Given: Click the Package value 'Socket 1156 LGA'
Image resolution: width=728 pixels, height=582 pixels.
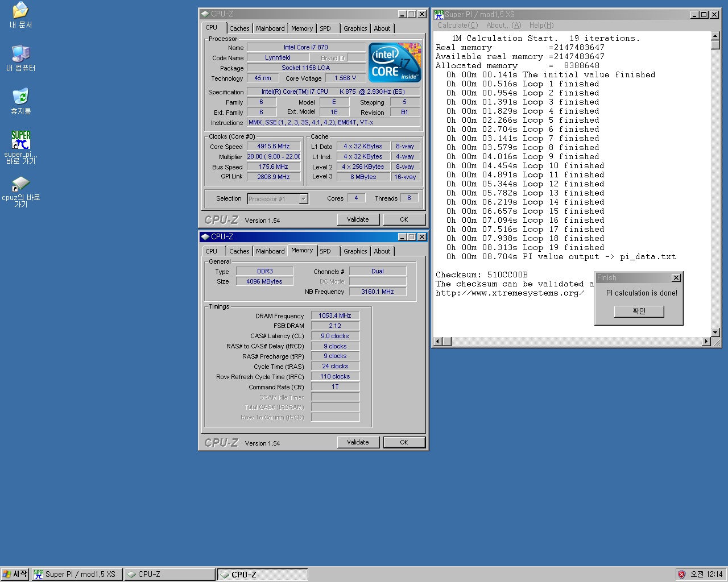Looking at the screenshot, I should coord(306,68).
